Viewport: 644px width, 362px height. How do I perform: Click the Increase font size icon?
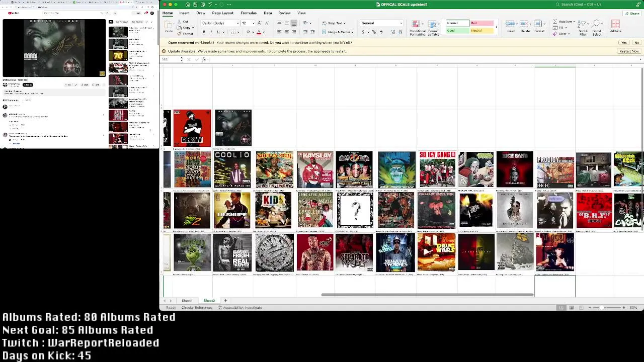point(260,23)
